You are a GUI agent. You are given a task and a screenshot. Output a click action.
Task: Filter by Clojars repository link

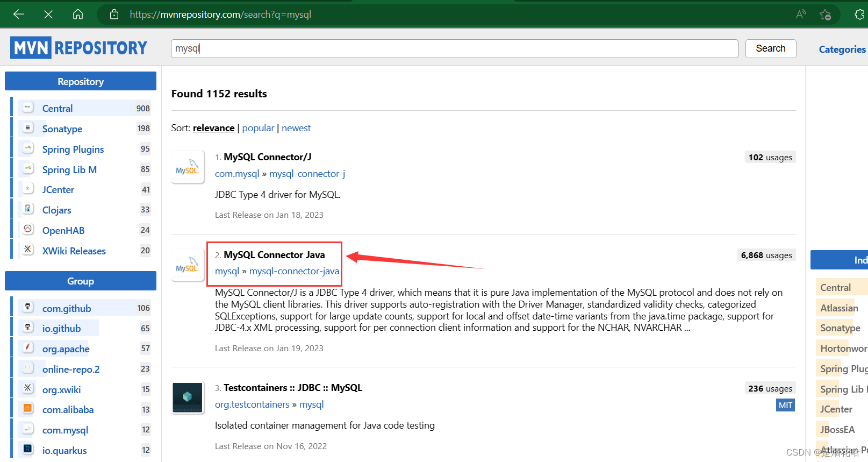(56, 210)
